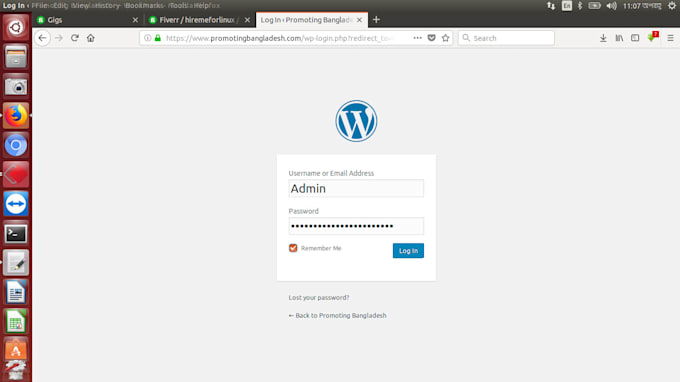The image size is (680, 382).
Task: Click the browser forward arrow button
Action: click(x=59, y=38)
